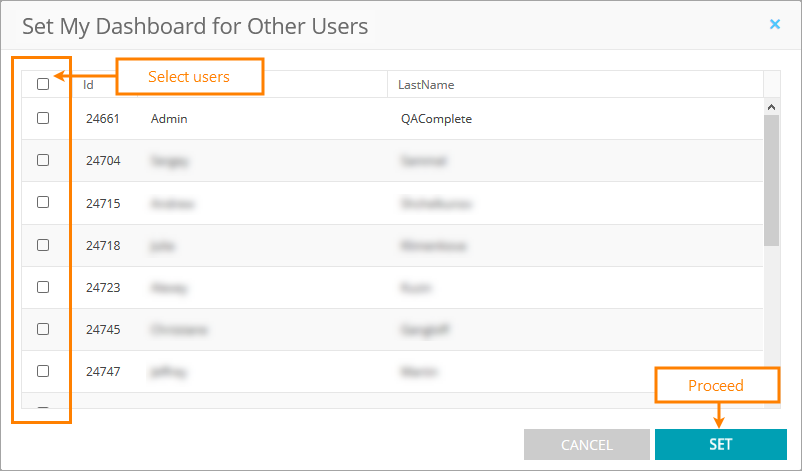This screenshot has height=471, width=802.
Task: Mark the checkbox for user Id 24723
Action: [43, 287]
